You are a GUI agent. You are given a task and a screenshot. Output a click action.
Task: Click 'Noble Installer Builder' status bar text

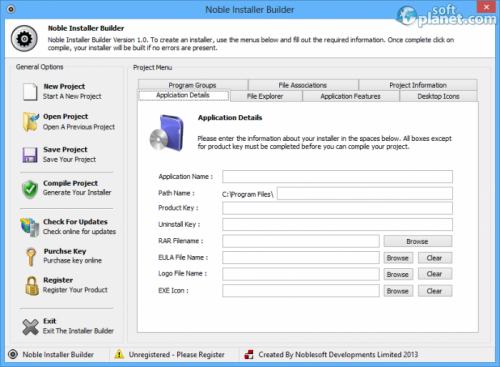(x=58, y=354)
